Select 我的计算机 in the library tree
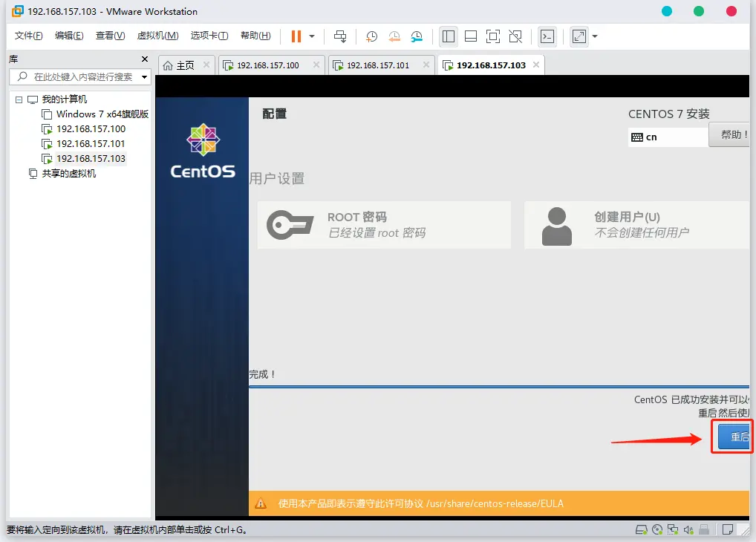 coord(64,99)
